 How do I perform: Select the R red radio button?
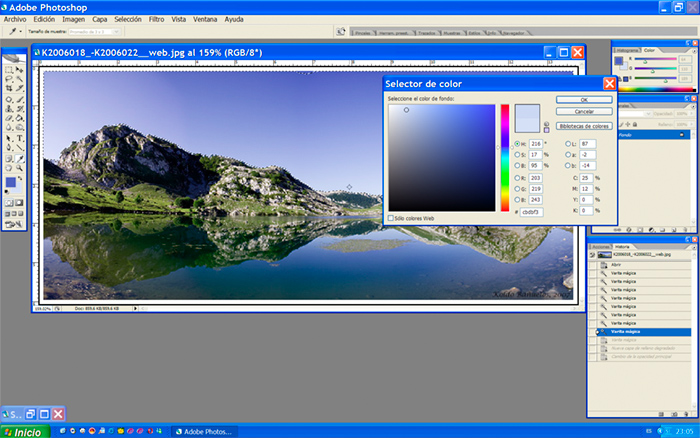coord(517,177)
